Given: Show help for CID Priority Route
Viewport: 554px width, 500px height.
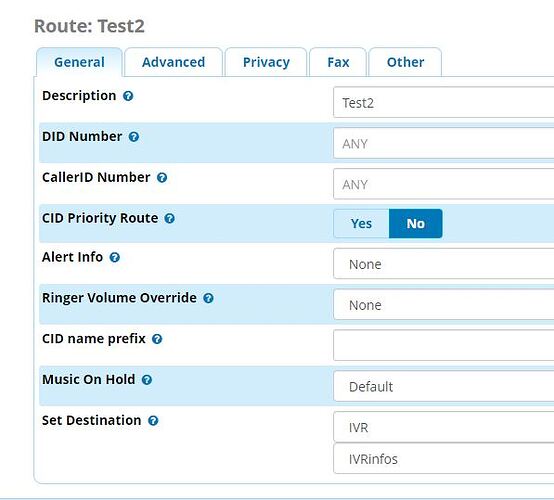Looking at the screenshot, I should pyautogui.click(x=170, y=218).
